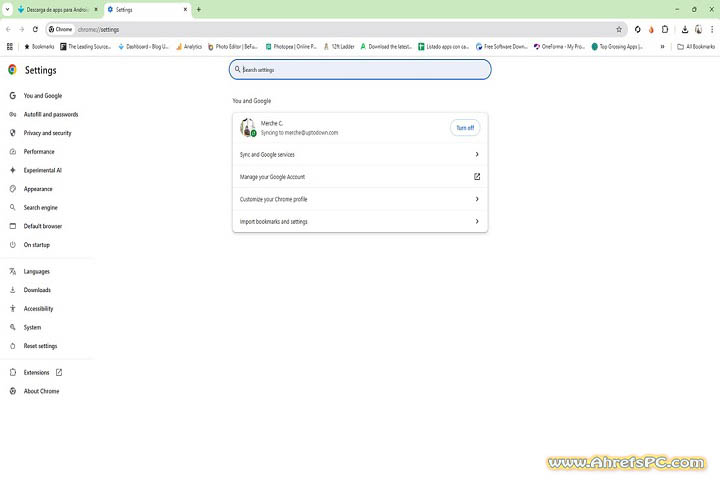Open the 12ft Ladder bookmark
Image resolution: width=720 pixels, height=480 pixels.
tap(339, 46)
